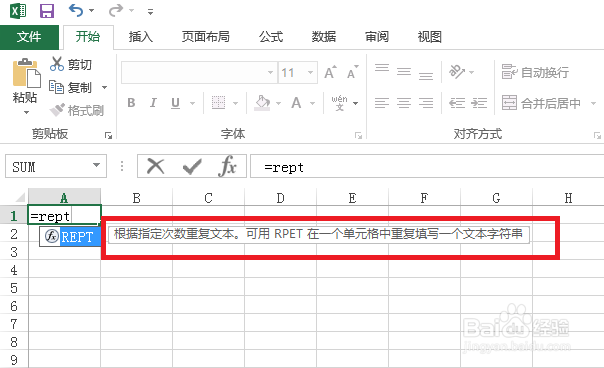The height and width of the screenshot is (368, 604).
Task: Click the 粘贴 (Paste) clipboard icon
Action: pos(26,73)
